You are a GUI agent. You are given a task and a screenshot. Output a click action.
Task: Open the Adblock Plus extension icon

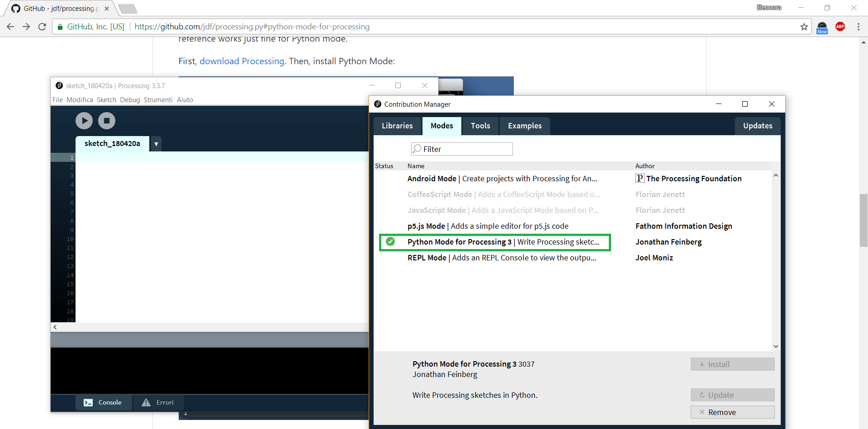click(840, 27)
